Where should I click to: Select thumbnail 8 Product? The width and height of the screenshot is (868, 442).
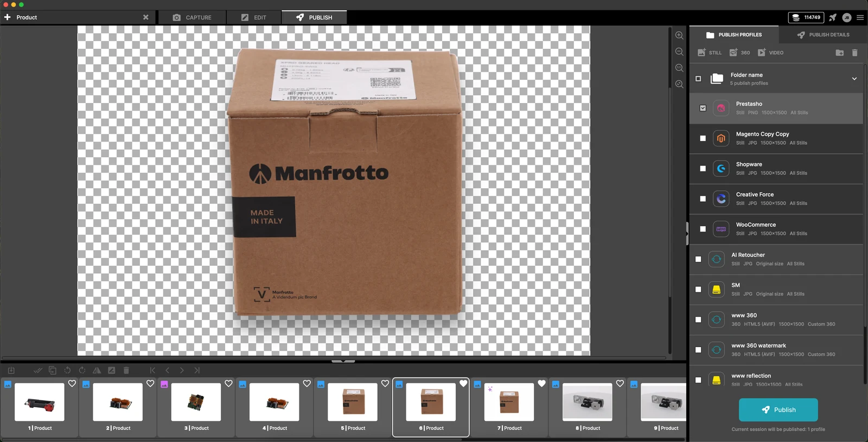coord(588,402)
